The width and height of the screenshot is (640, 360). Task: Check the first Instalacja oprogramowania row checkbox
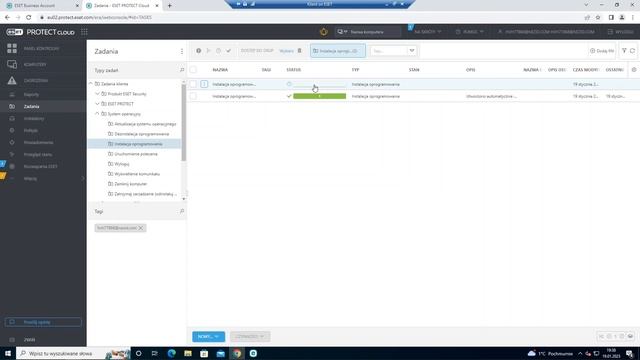point(193,84)
